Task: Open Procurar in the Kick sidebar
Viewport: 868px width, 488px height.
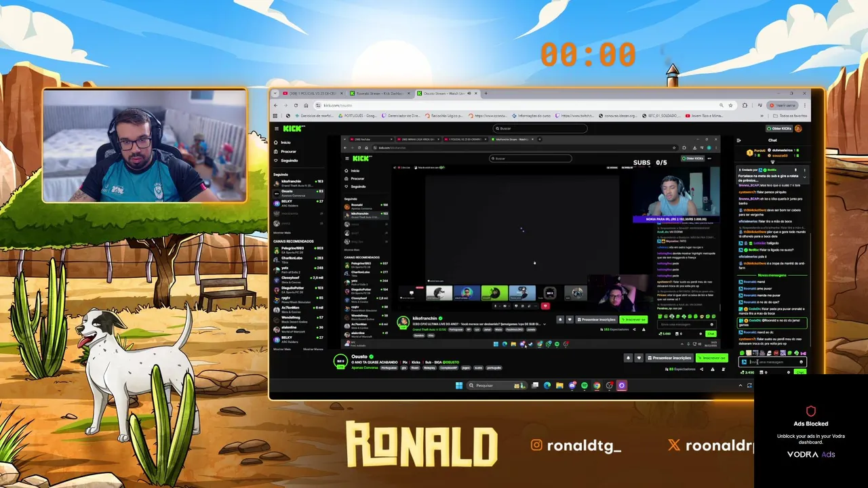Action: point(288,152)
